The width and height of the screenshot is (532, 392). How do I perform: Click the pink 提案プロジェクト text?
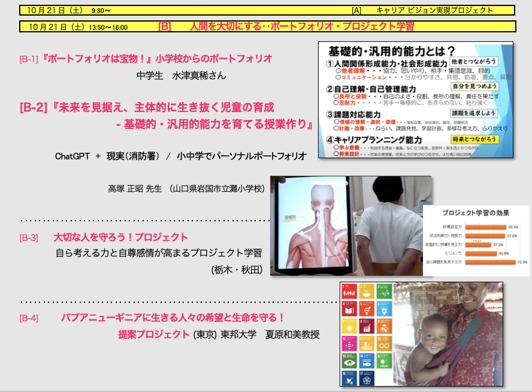[x=154, y=334]
